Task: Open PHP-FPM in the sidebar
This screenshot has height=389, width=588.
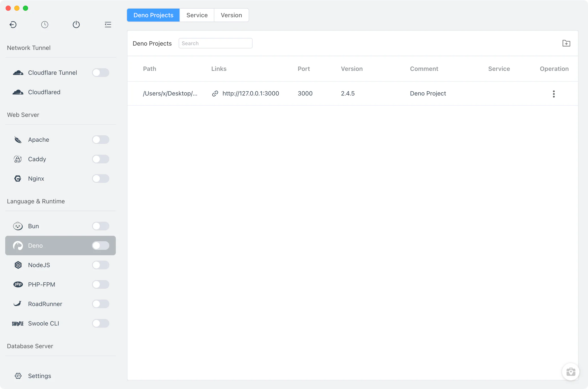Action: pos(42,284)
